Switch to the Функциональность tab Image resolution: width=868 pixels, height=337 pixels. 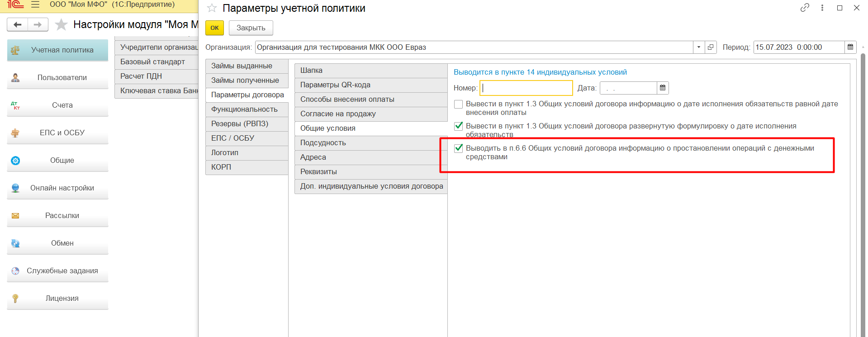click(x=247, y=109)
